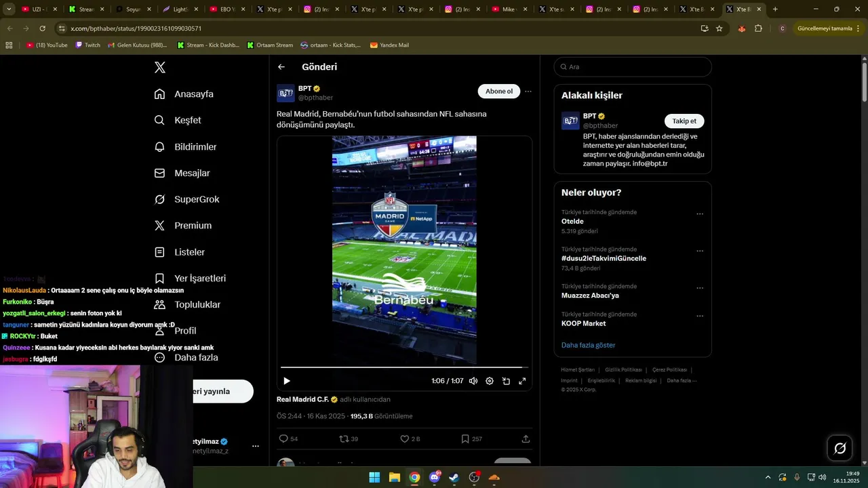Click Güncellemeyi tamamla button
The height and width of the screenshot is (488, 868).
tap(825, 28)
